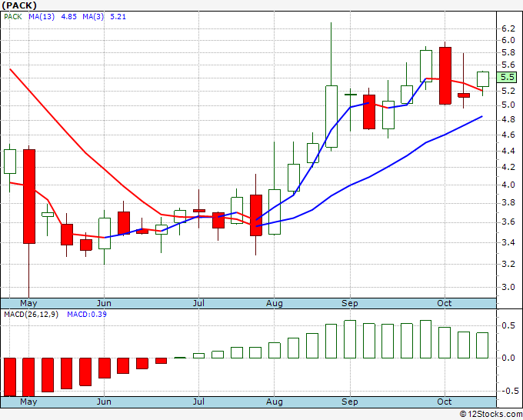
Task: Click the MACD(26,12,9) indicator label
Action: (x=31, y=315)
